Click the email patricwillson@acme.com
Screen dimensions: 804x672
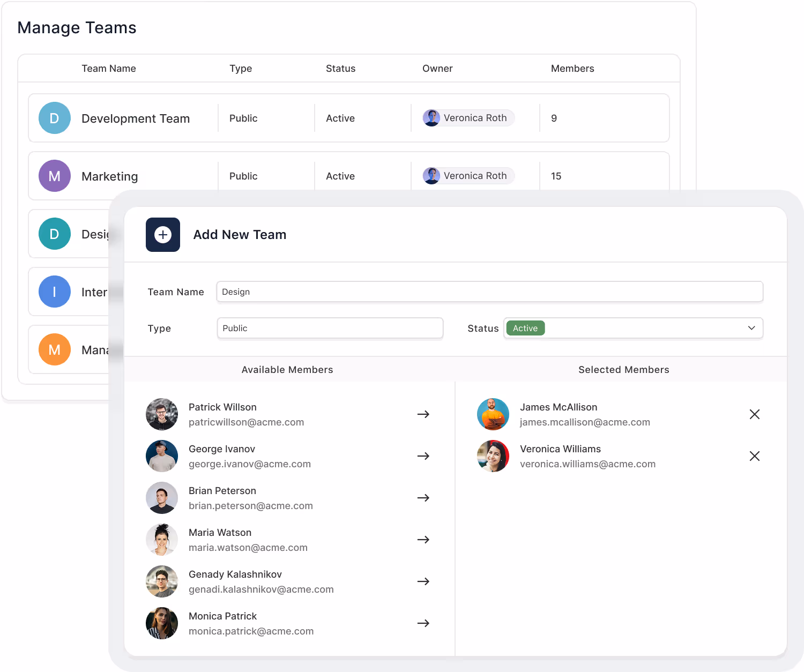coord(247,422)
